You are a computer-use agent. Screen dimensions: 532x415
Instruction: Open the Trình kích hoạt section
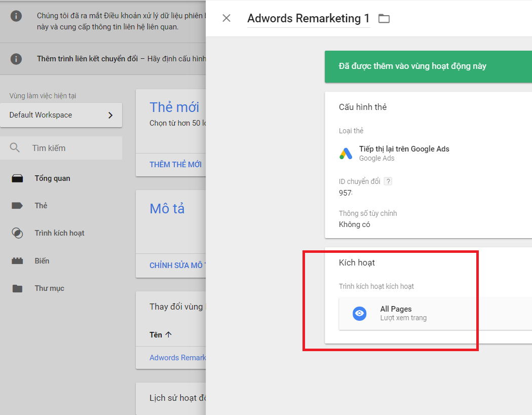[59, 233]
